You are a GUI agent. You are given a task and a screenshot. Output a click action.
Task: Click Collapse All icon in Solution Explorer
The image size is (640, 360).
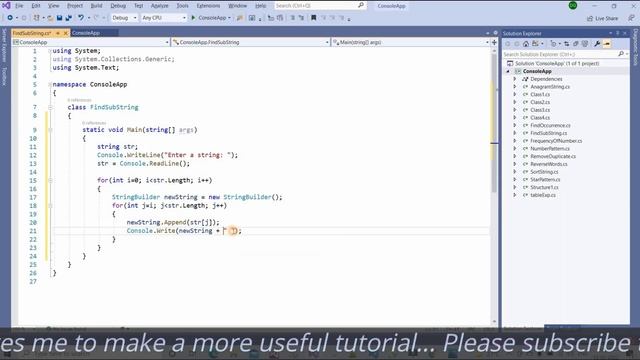click(x=576, y=44)
